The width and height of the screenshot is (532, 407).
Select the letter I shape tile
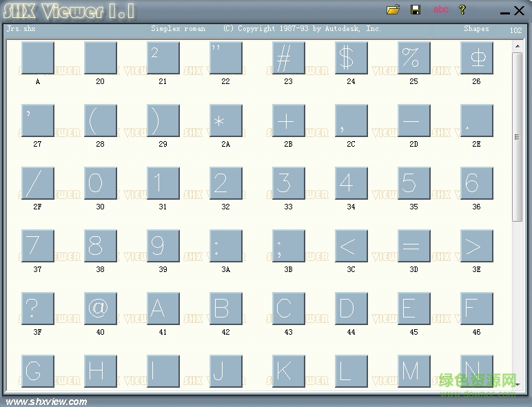[x=163, y=371]
